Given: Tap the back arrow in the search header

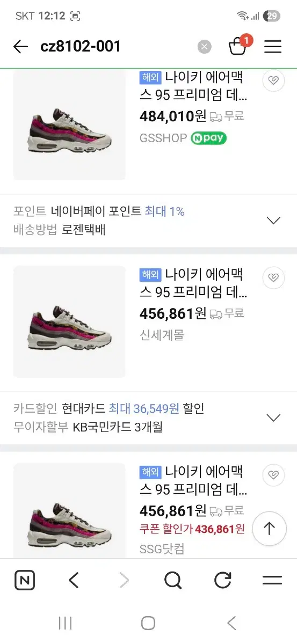Looking at the screenshot, I should (x=20, y=47).
